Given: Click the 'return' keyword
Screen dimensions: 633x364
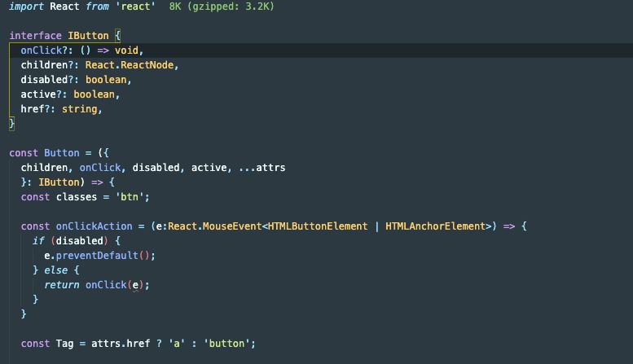Looking at the screenshot, I should point(62,285).
